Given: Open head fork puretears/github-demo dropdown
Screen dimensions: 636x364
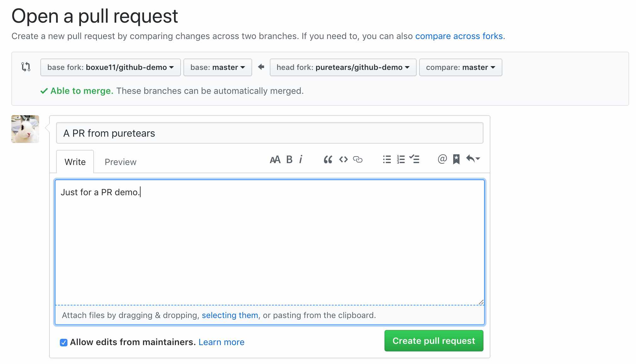Looking at the screenshot, I should tap(343, 67).
